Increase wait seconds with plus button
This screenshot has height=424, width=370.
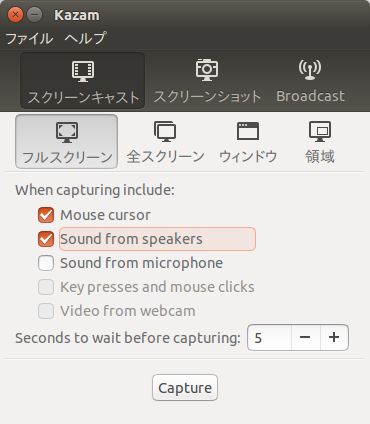334,337
